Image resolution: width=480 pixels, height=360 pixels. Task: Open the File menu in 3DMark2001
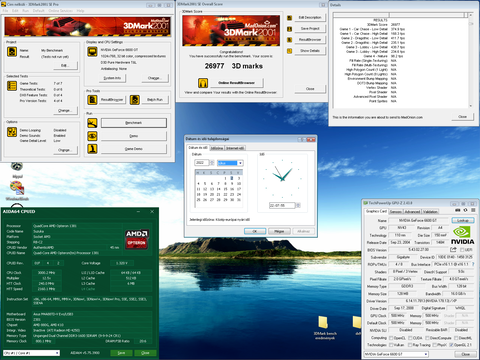pos(6,11)
